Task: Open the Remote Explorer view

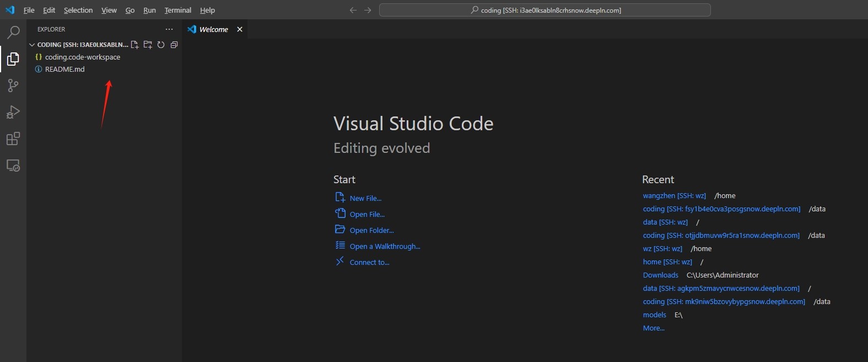Action: click(x=13, y=165)
